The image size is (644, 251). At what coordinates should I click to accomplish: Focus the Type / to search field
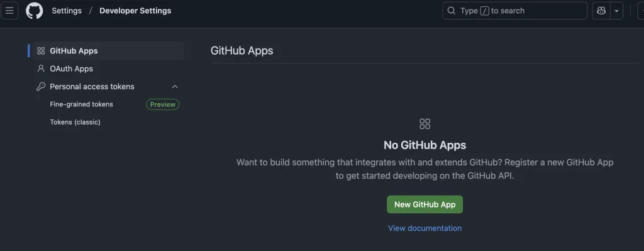(514, 11)
